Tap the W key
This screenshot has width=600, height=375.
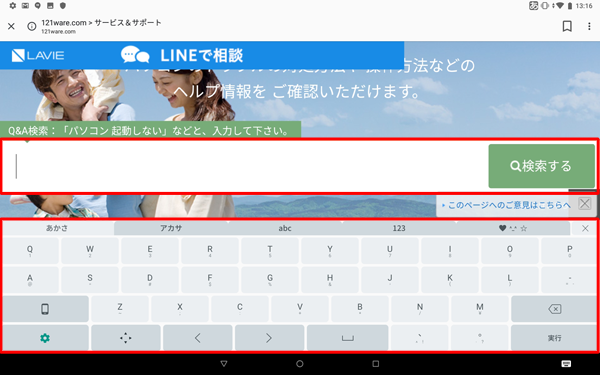(x=90, y=251)
